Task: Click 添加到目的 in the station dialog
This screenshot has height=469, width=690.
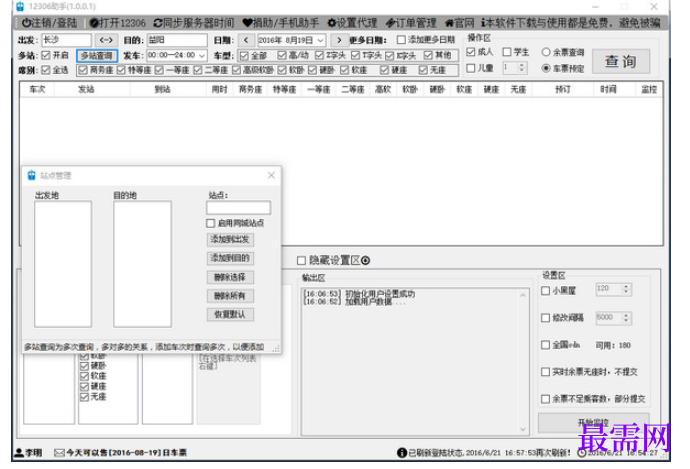Action: coord(230,258)
